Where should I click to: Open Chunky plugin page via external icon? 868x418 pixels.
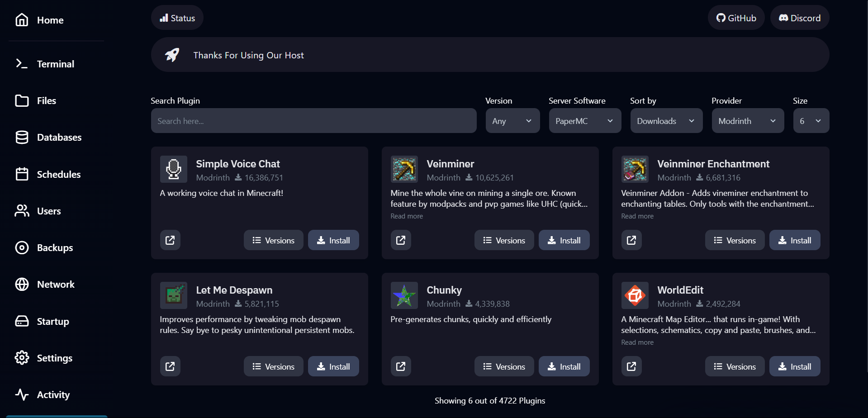tap(401, 366)
